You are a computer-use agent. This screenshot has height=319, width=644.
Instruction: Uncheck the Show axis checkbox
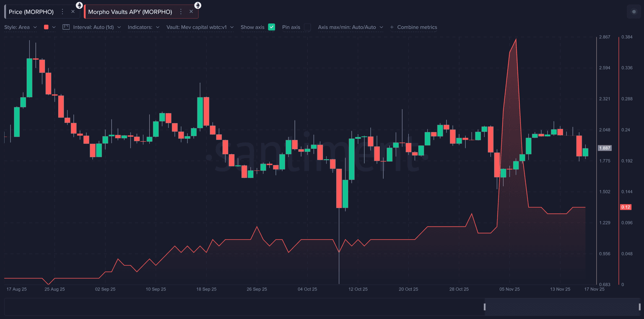(x=271, y=27)
